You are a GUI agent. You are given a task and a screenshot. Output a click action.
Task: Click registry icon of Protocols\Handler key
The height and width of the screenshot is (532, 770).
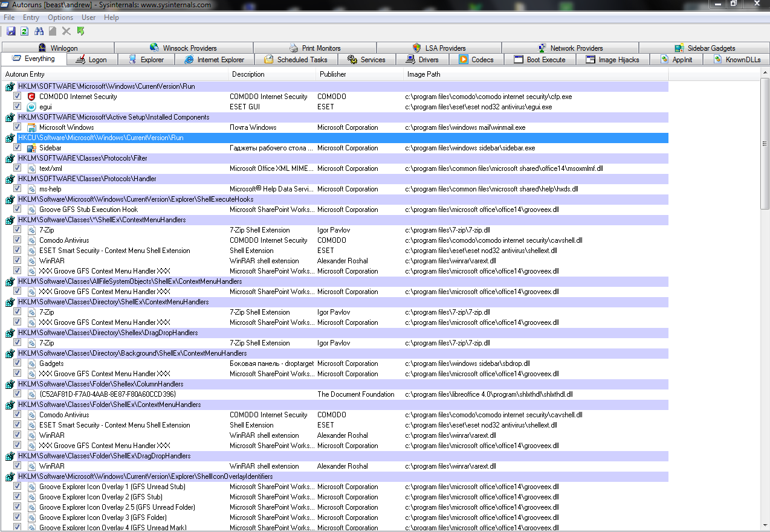(10, 179)
